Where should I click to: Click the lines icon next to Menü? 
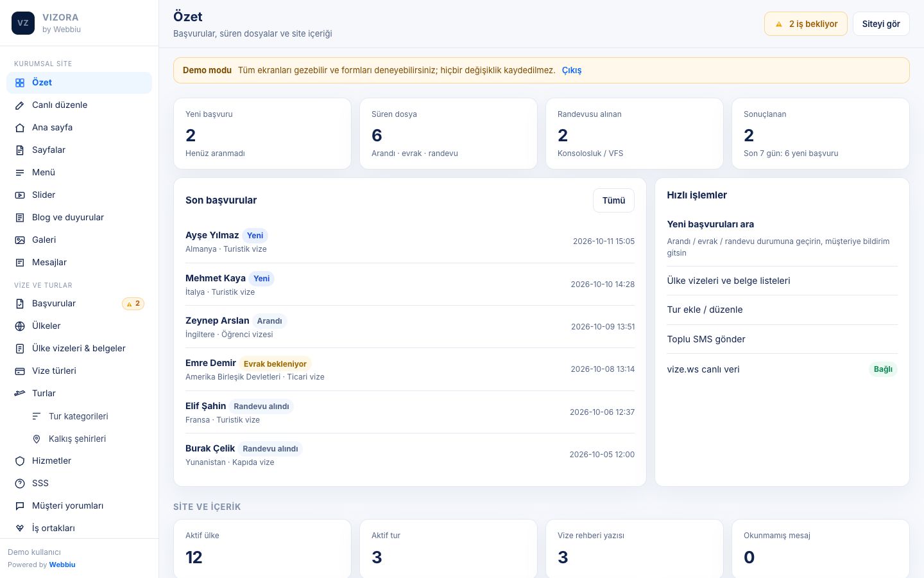(20, 173)
